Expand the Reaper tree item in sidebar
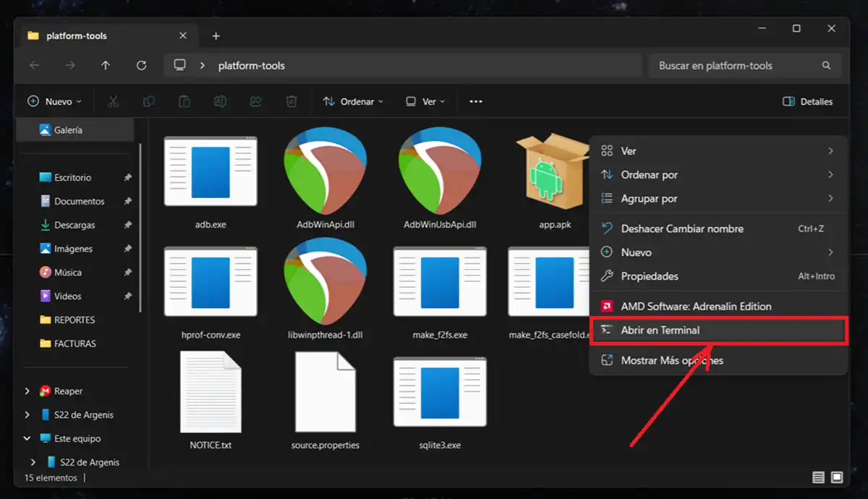The image size is (868, 499). [27, 391]
